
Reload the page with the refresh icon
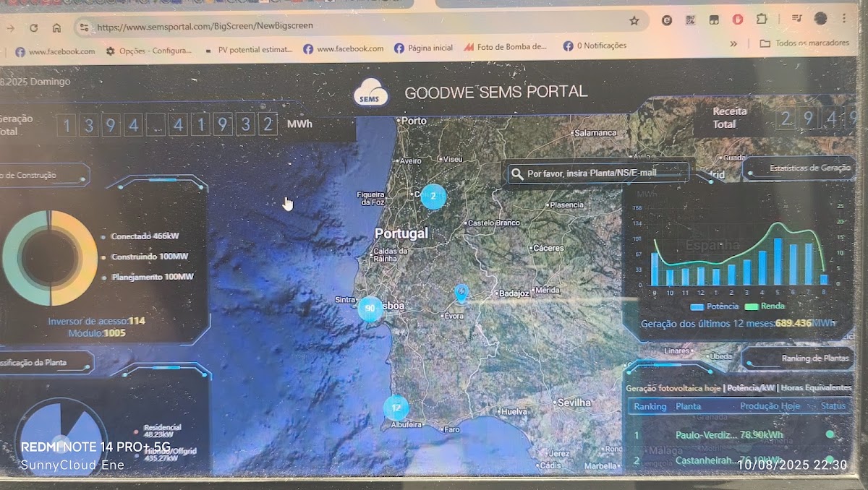33,27
